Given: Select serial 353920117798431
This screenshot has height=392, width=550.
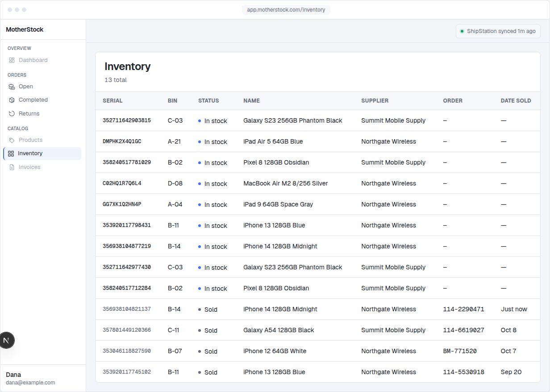Looking at the screenshot, I should pos(127,225).
